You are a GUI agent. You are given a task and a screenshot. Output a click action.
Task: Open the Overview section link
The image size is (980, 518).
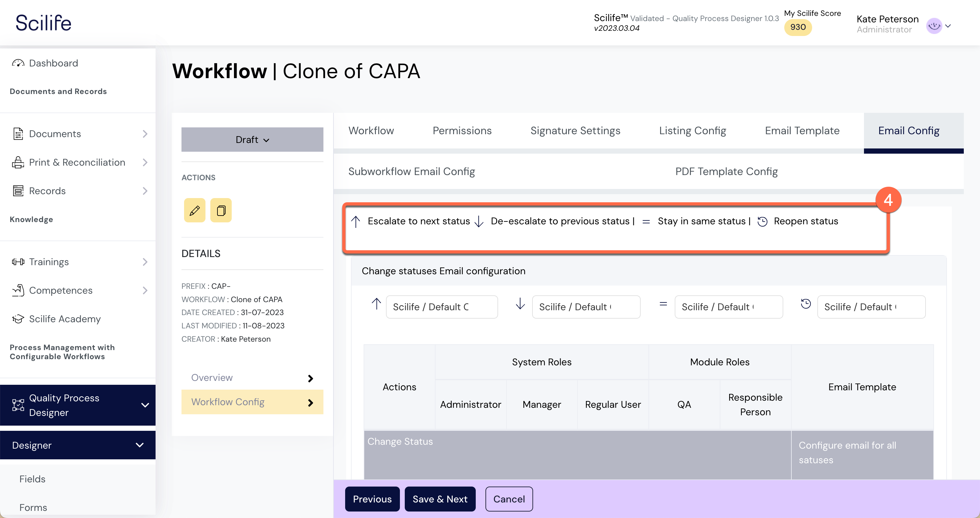(252, 378)
